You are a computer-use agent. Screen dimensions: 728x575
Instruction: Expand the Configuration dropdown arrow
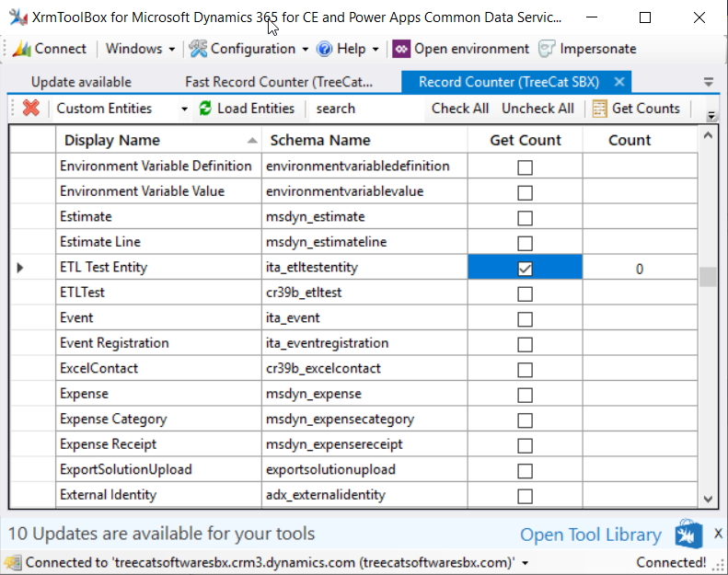305,49
